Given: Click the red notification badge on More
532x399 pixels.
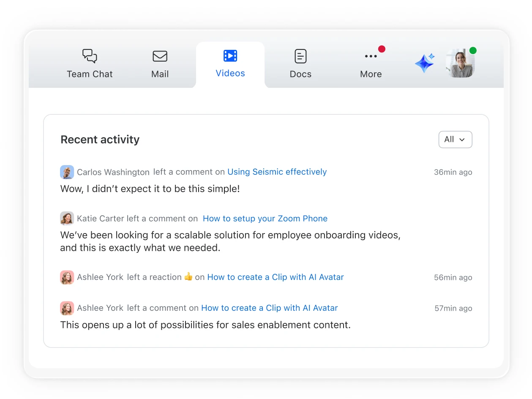Looking at the screenshot, I should (x=382, y=49).
